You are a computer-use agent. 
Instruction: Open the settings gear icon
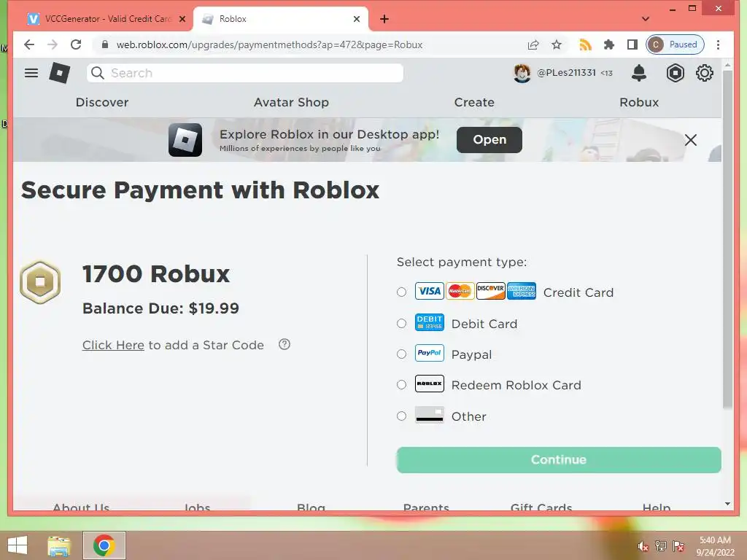pos(704,73)
